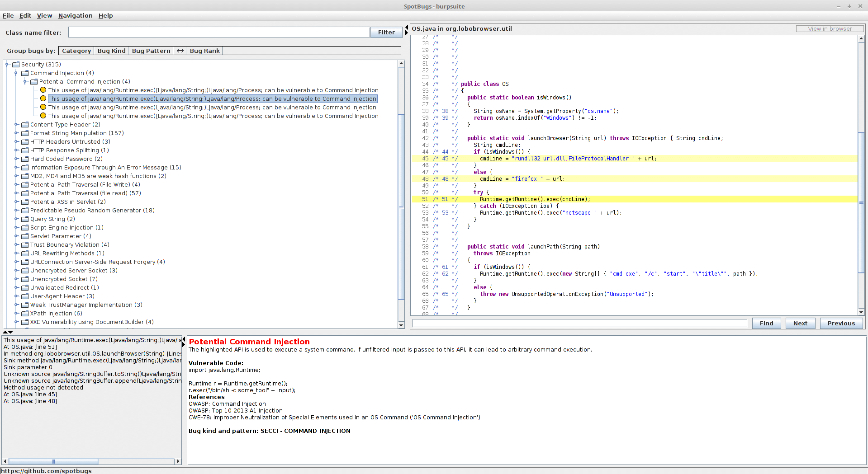868x474 pixels.
Task: Select the Bug Rank grouping header
Action: pos(205,51)
